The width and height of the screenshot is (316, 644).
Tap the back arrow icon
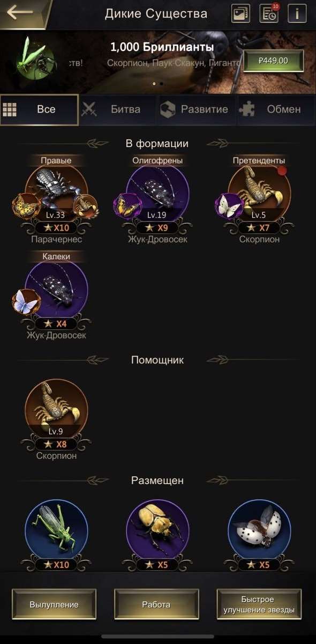[x=20, y=12]
